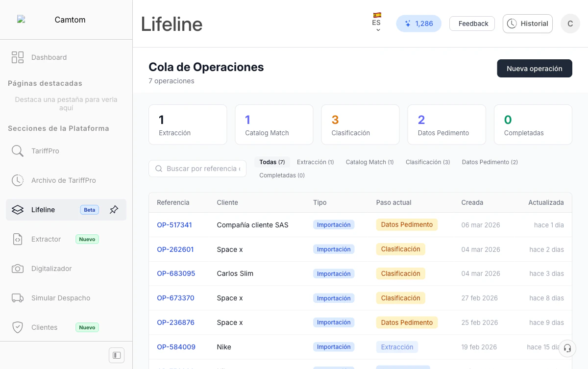Click the 1,286 credits badge
Image resolution: width=588 pixels, height=369 pixels.
[x=419, y=23]
